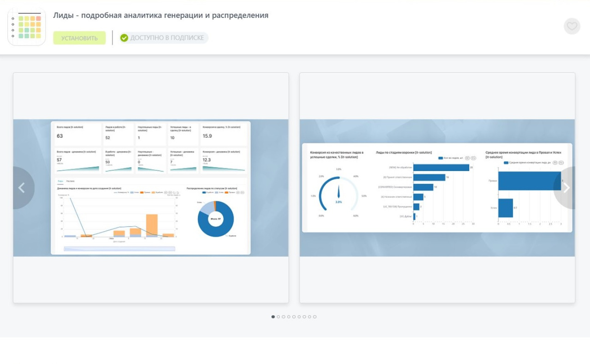The image size is (590, 364).
Task: Select the third carousel pagination dot
Action: pyautogui.click(x=283, y=317)
